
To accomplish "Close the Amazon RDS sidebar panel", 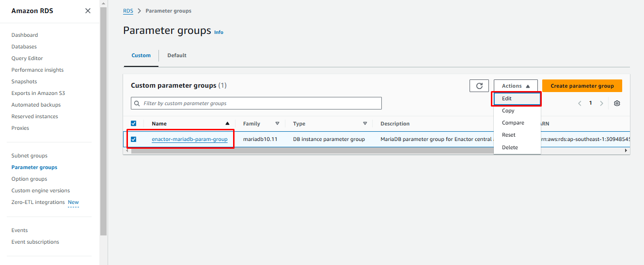I will (88, 11).
